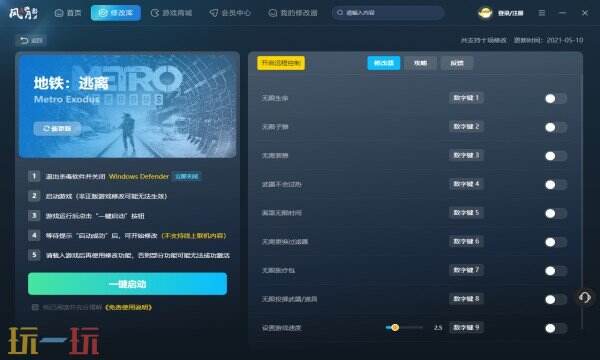Screen dimensions: 600x360
Task: Toggle the 数字键 1 cheat switch
Action: tap(556, 98)
